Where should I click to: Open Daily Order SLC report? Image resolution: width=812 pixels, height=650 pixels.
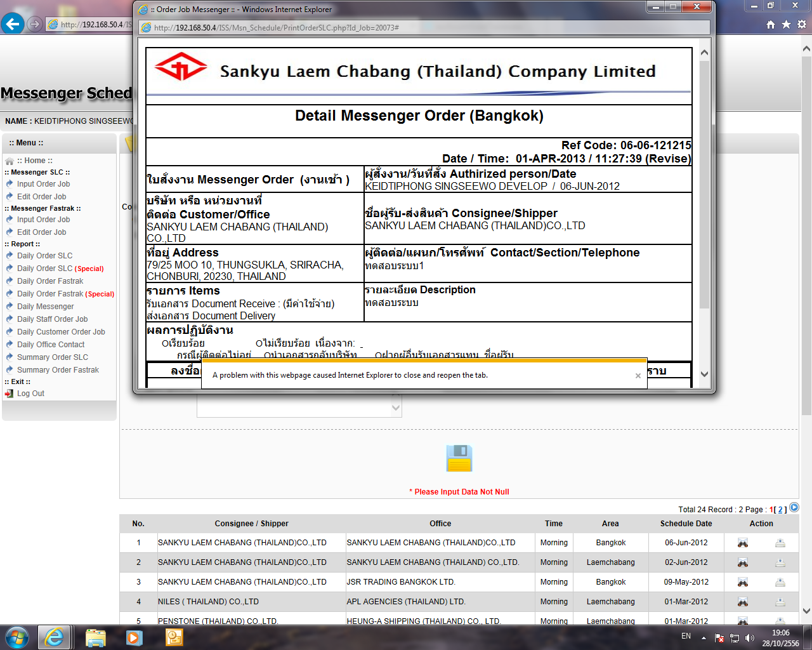44,256
